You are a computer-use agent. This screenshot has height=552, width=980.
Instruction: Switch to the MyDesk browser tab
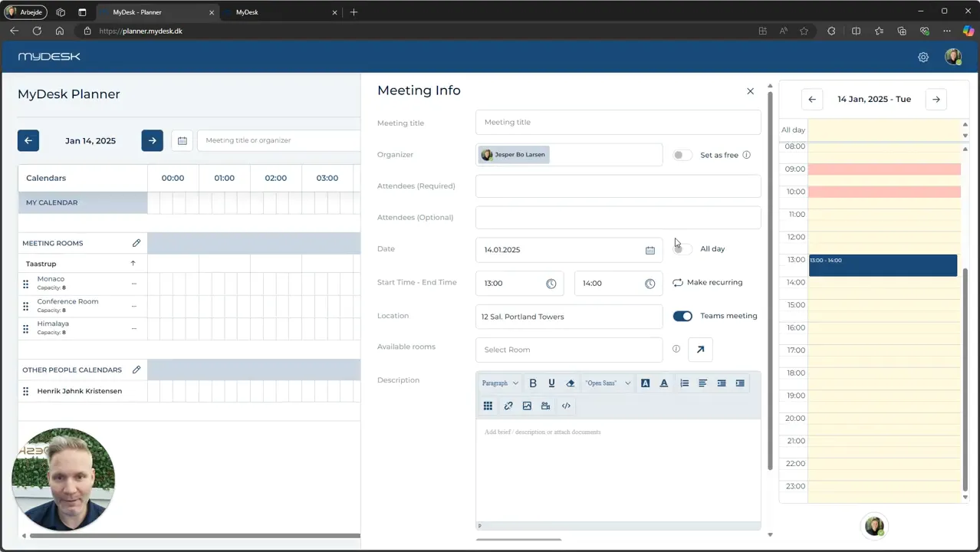pos(280,12)
